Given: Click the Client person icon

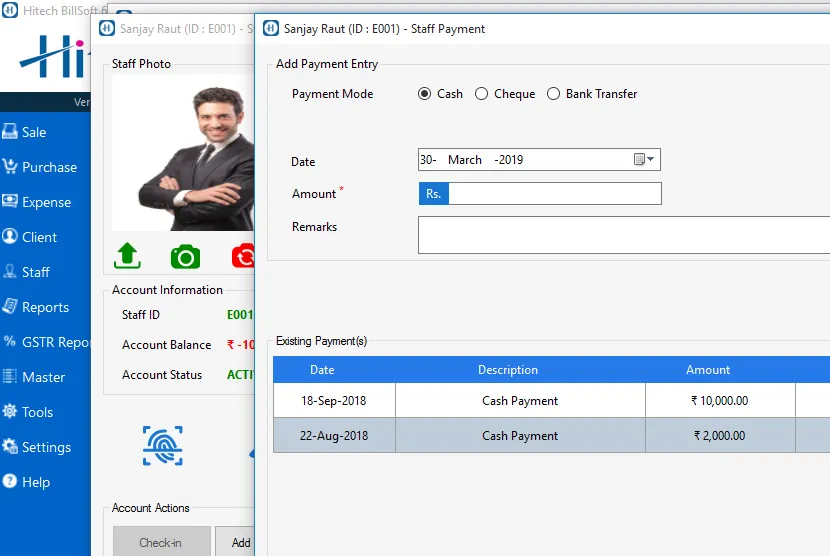Looking at the screenshot, I should (x=11, y=237).
